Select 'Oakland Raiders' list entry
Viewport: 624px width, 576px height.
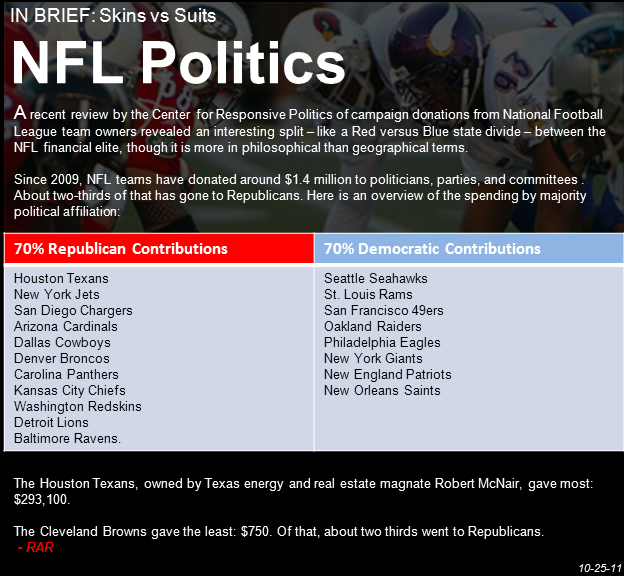(372, 326)
